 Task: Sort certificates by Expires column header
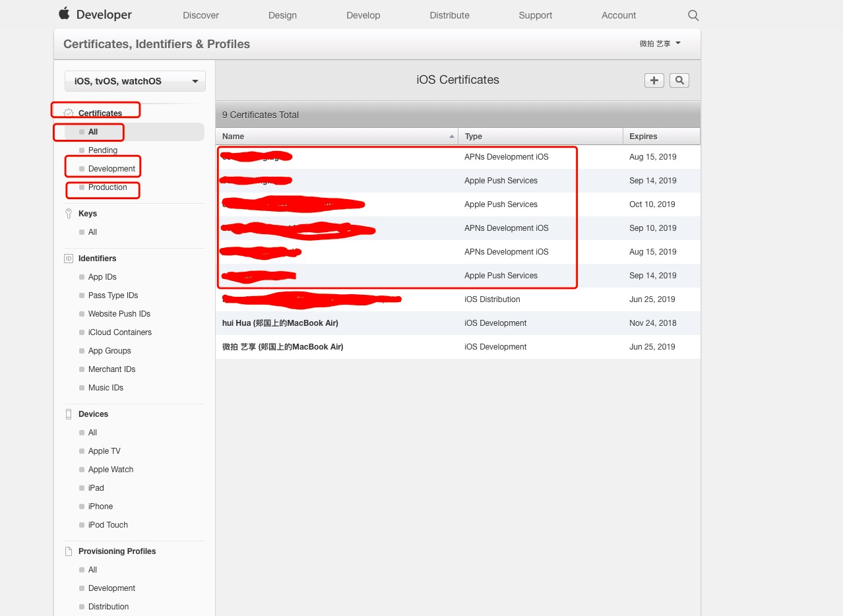(661, 137)
